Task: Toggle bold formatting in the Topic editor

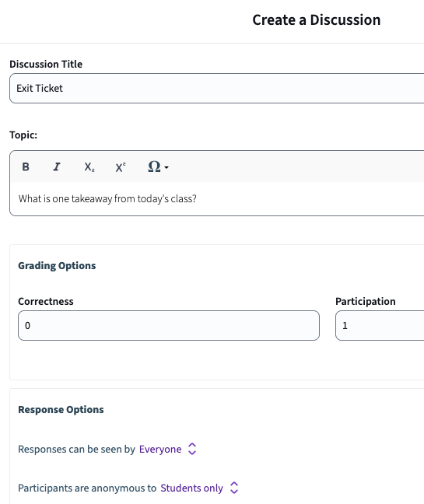Action: (x=26, y=166)
